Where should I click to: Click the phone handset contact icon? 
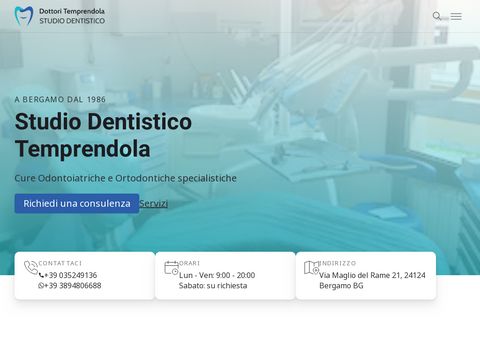tap(31, 268)
